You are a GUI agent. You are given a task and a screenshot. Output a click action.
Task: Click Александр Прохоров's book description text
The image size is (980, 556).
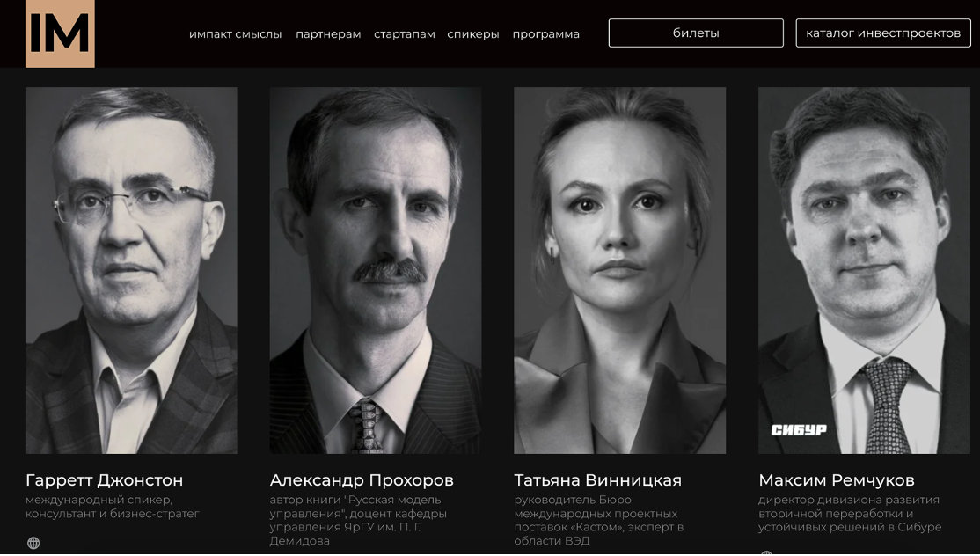click(x=358, y=521)
